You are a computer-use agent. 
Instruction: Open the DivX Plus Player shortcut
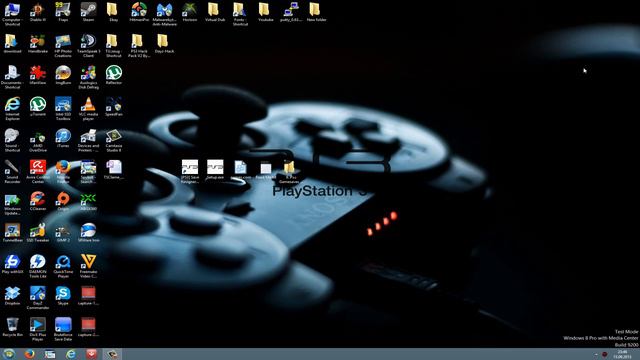[x=38, y=329]
